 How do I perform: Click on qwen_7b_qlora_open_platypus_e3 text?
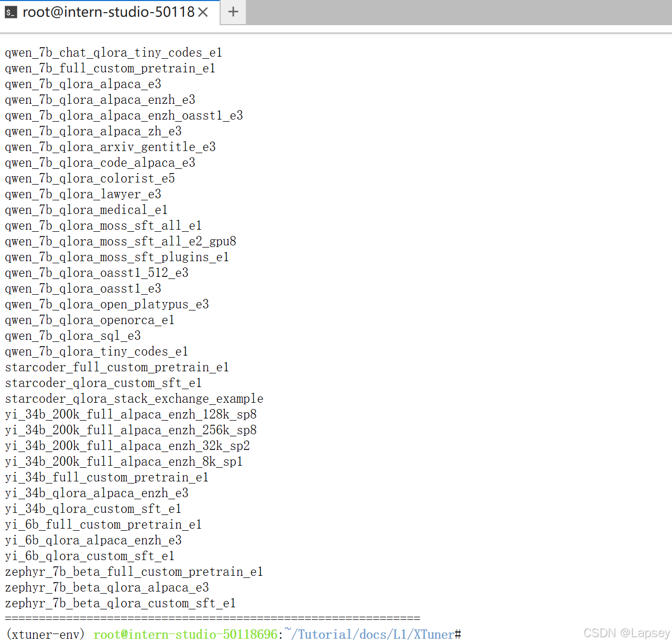107,305
